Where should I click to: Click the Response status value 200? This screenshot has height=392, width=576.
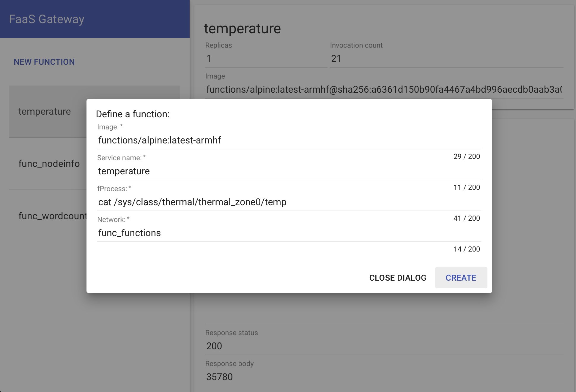pyautogui.click(x=214, y=346)
